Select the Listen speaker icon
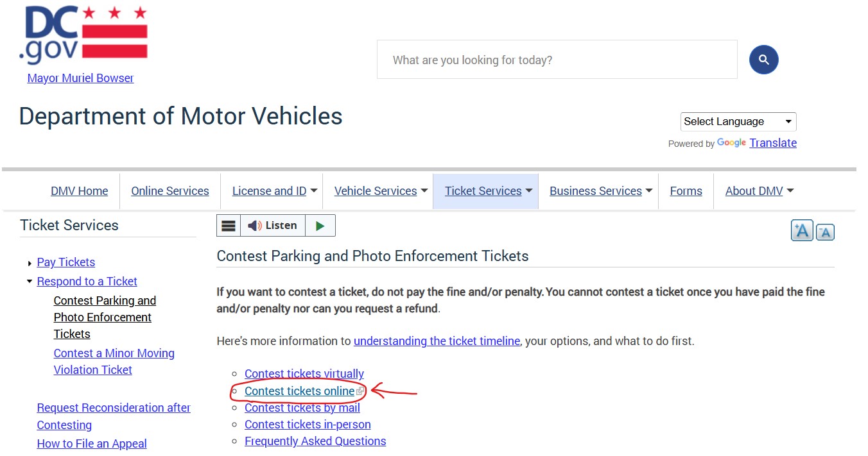Image resolution: width=868 pixels, height=456 pixels. (255, 225)
